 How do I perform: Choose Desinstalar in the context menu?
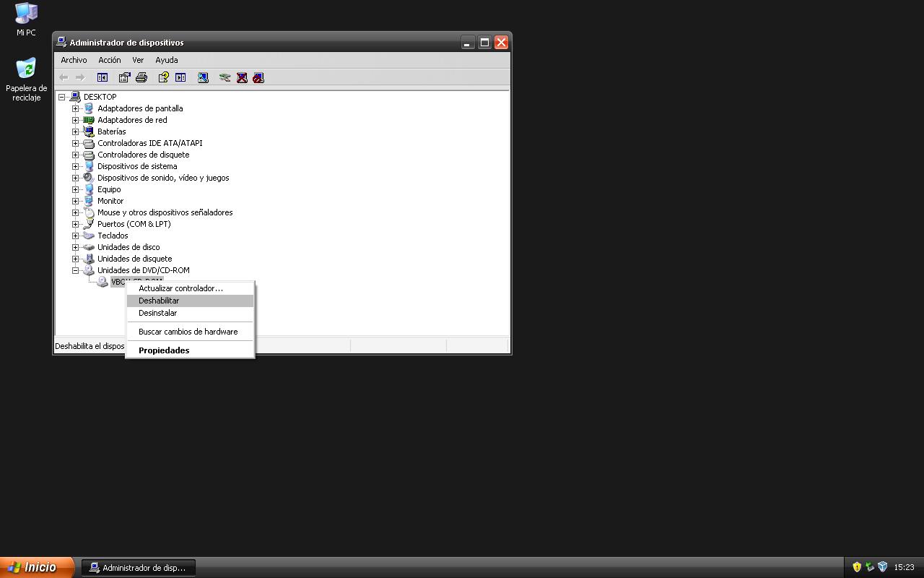click(157, 313)
